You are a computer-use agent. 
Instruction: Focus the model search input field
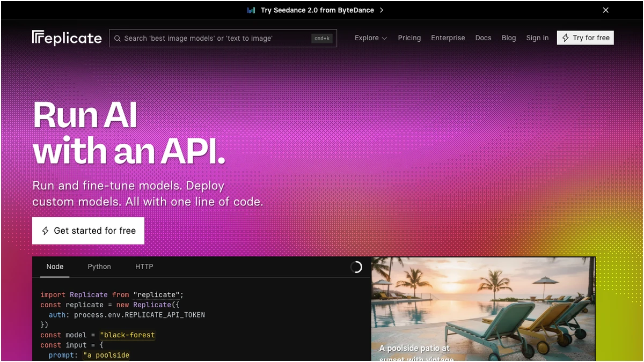click(215, 38)
